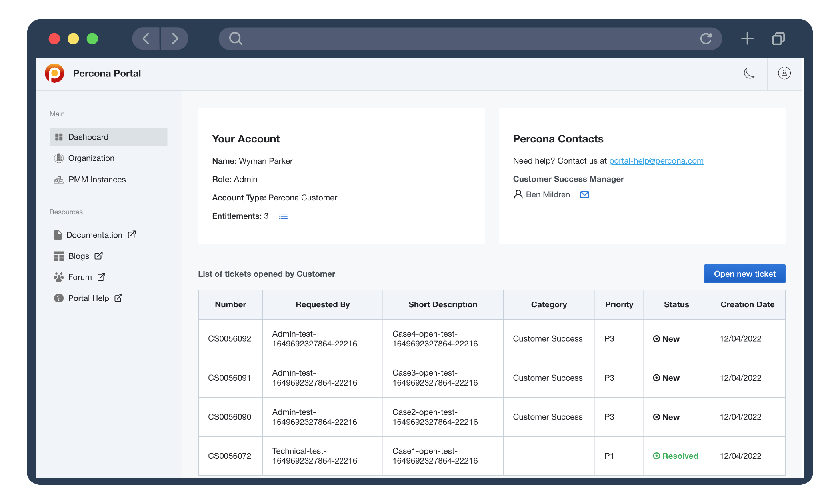Toggle dark mode with the moon icon
The image size is (840, 504).
pyautogui.click(x=750, y=74)
